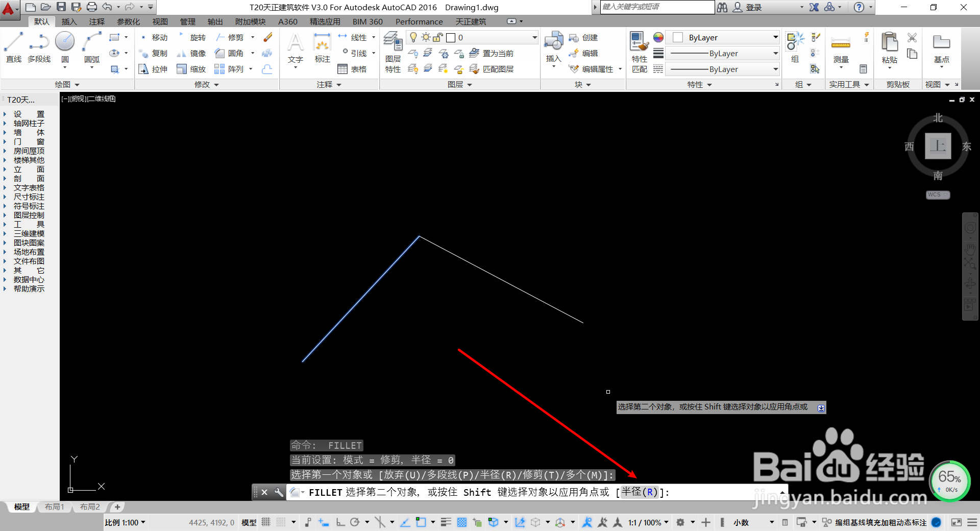Open the 比例 1:100 scale dropdown
Screen dimensions: 980x531
click(x=125, y=522)
